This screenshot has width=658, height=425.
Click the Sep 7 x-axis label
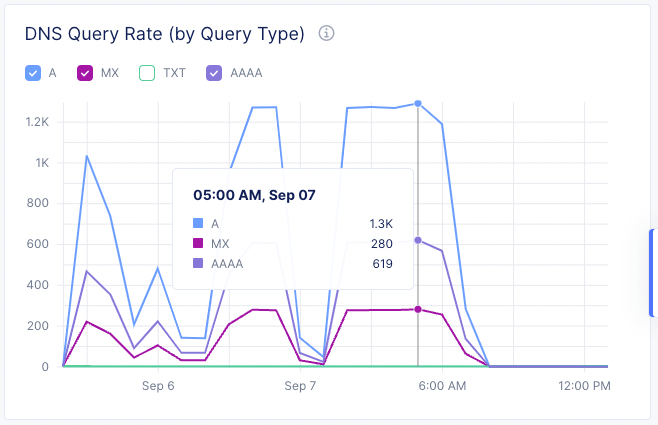[x=300, y=385]
